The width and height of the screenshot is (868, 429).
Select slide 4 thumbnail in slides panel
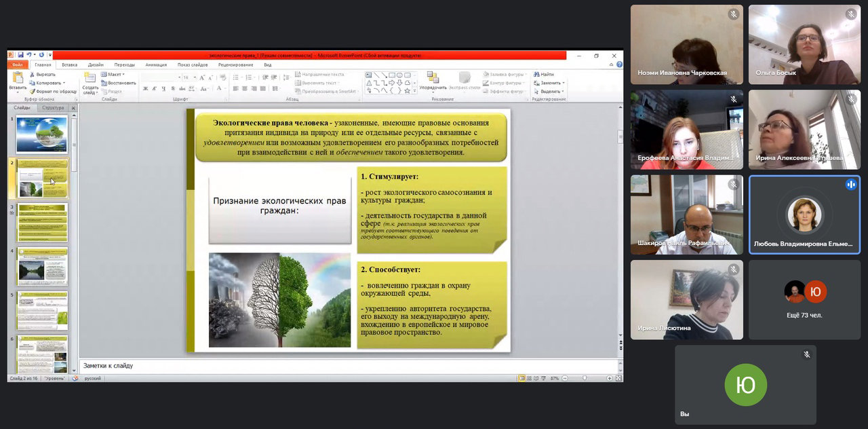coord(42,266)
